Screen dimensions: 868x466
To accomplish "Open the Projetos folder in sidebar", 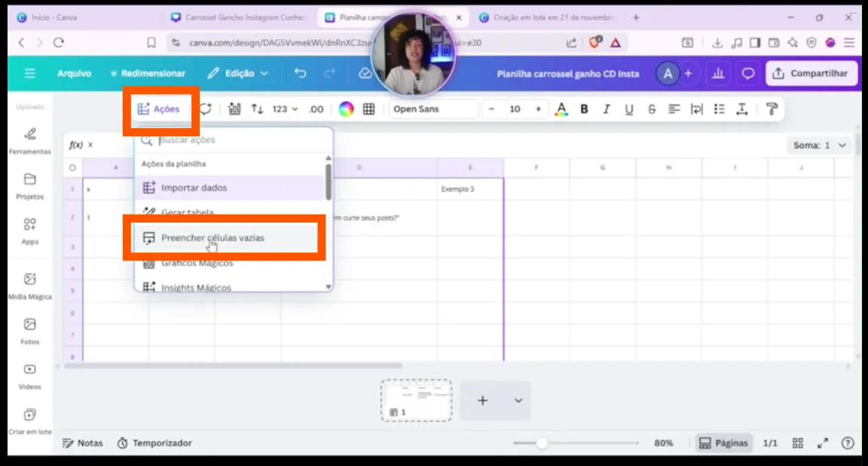I will 30,186.
